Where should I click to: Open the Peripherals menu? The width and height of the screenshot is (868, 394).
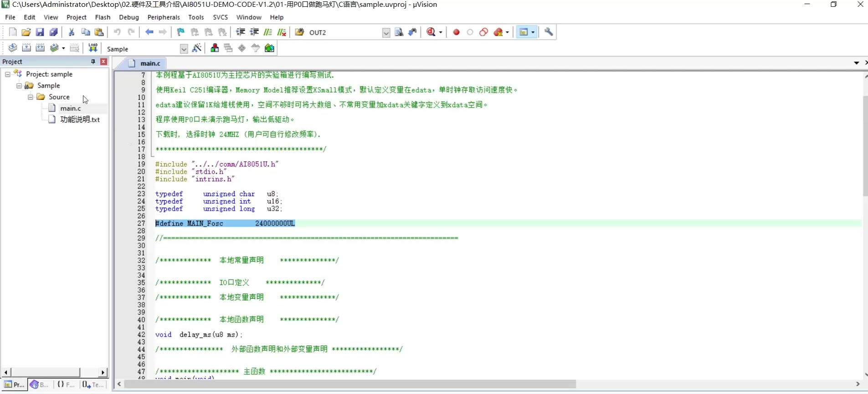[x=164, y=17]
